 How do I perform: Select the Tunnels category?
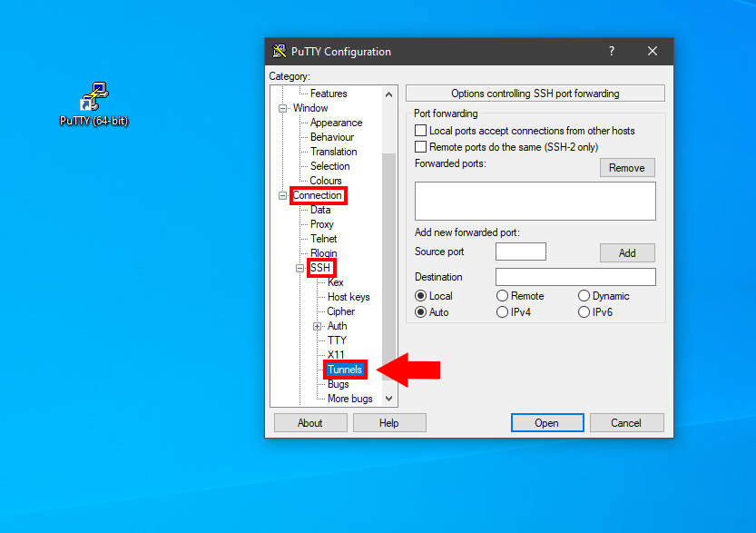tap(345, 370)
